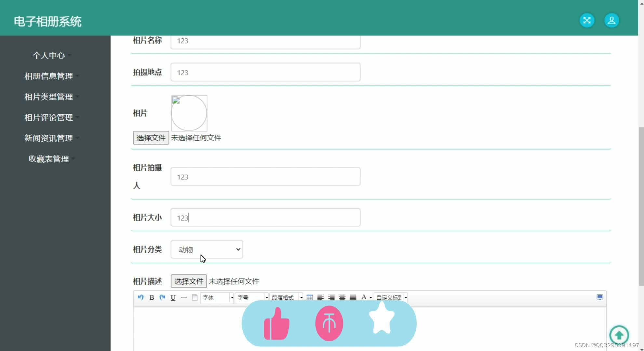Open the 段落格式 paragraph format dropdown
Image resolution: width=644 pixels, height=351 pixels.
coord(286,298)
